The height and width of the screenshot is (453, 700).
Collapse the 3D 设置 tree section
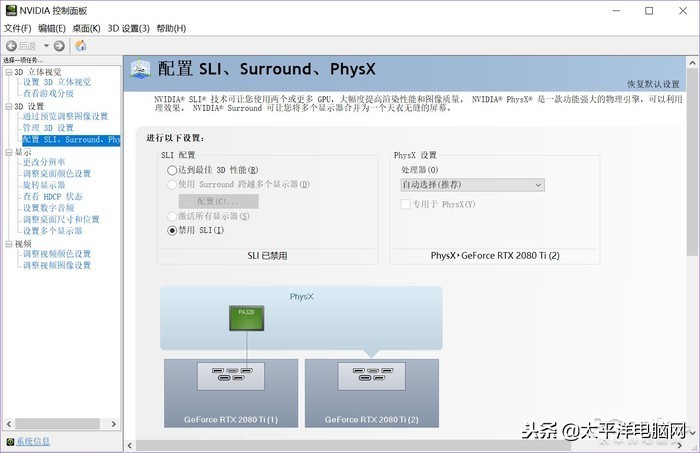point(8,106)
